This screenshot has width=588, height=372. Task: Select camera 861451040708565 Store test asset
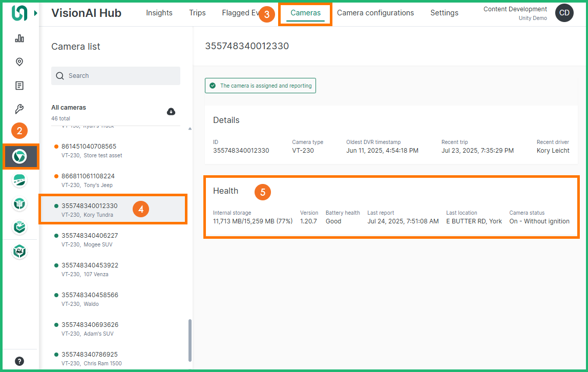click(89, 150)
